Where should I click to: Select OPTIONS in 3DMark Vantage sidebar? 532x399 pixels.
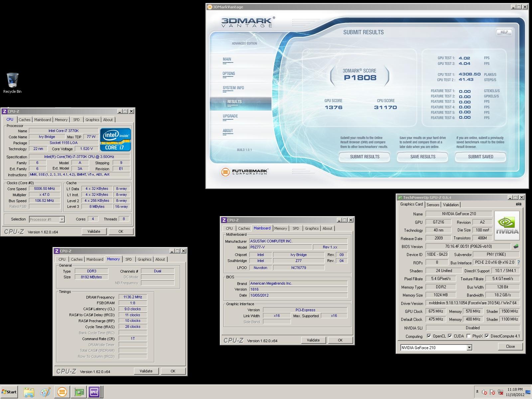[x=229, y=74]
